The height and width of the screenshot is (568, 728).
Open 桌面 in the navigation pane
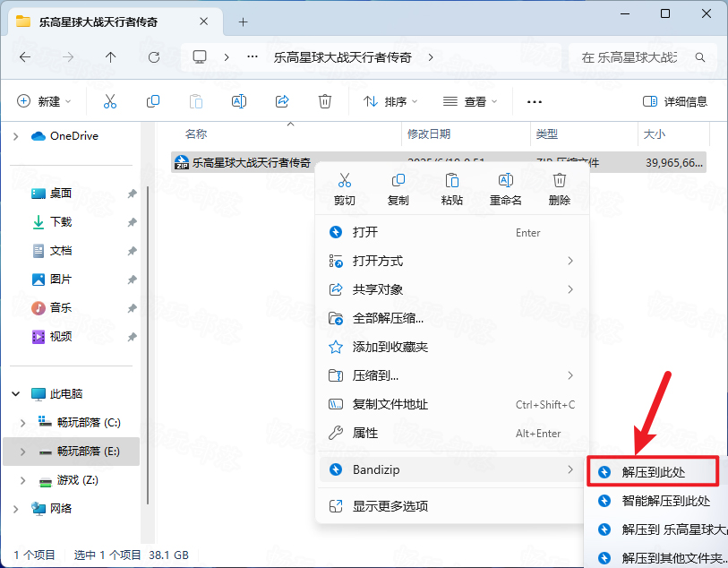[60, 194]
